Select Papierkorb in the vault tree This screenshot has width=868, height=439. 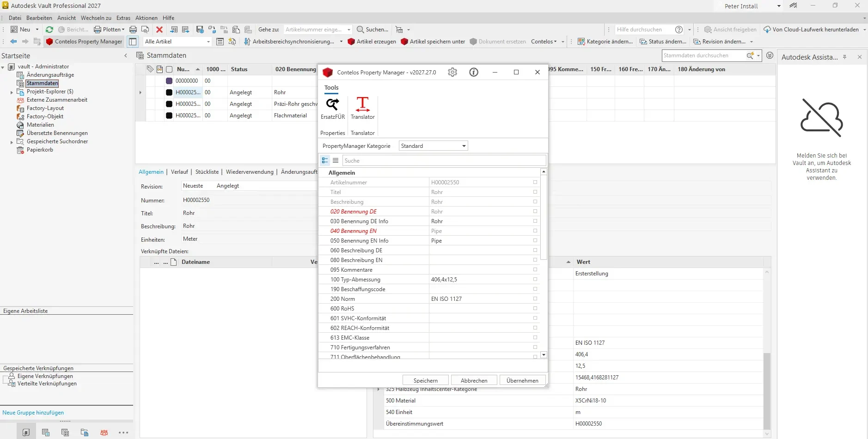coord(40,150)
